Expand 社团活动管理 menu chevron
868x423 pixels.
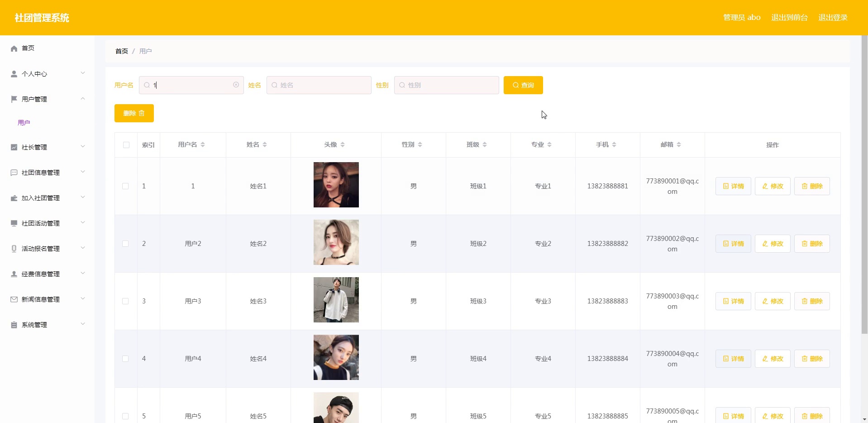tap(83, 222)
